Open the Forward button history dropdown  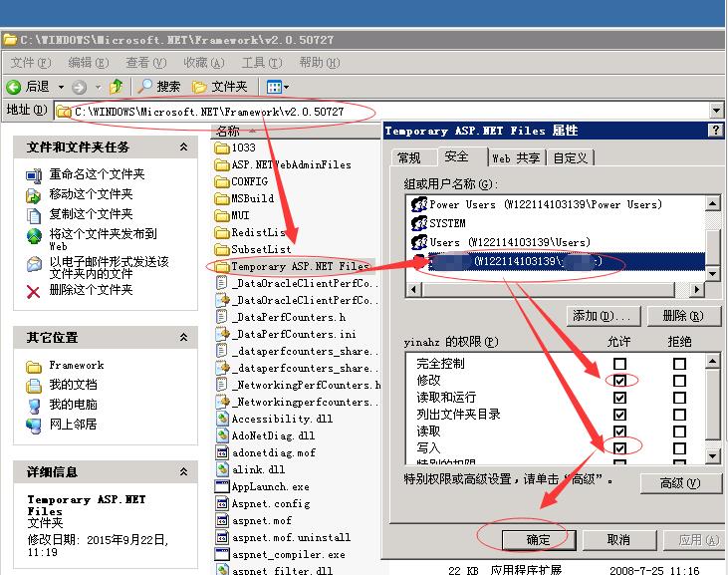(x=98, y=87)
